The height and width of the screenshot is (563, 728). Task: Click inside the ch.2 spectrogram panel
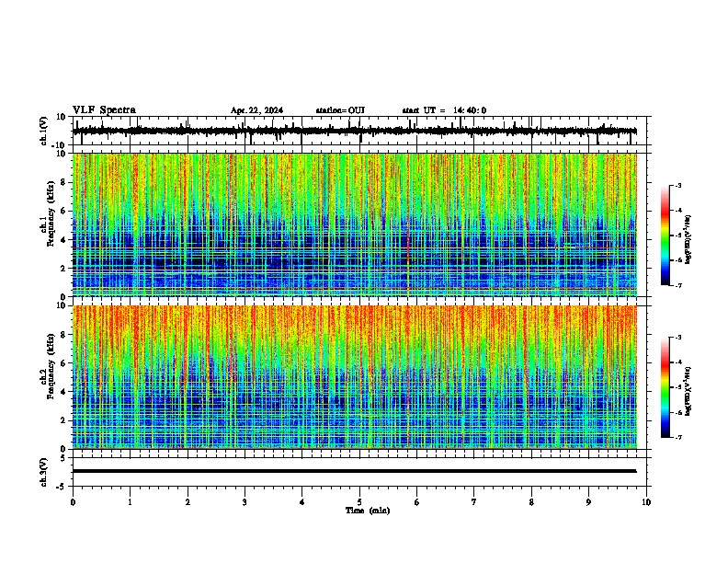tap(355, 377)
